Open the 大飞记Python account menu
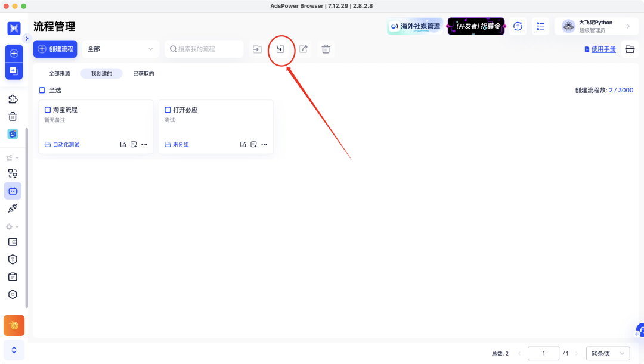The width and height of the screenshot is (644, 364). [596, 26]
